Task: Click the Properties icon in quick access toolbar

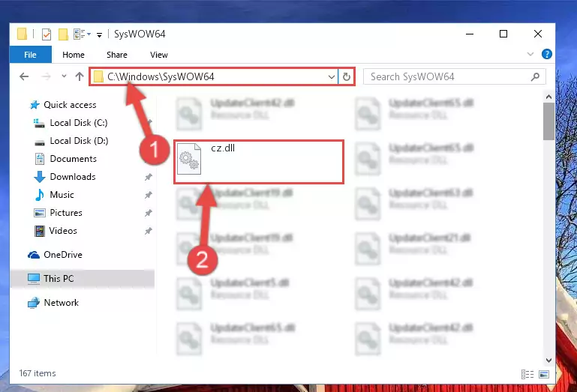Action: click(x=47, y=34)
